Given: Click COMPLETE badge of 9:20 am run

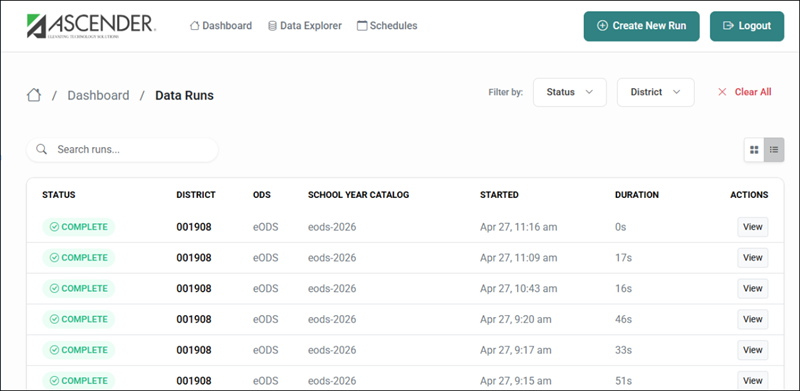Looking at the screenshot, I should coord(79,320).
